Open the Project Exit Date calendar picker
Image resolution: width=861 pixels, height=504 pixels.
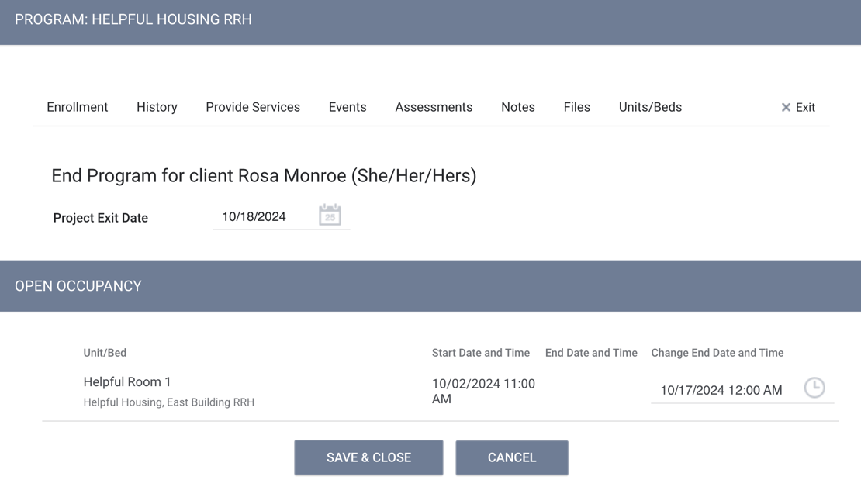pyautogui.click(x=330, y=216)
